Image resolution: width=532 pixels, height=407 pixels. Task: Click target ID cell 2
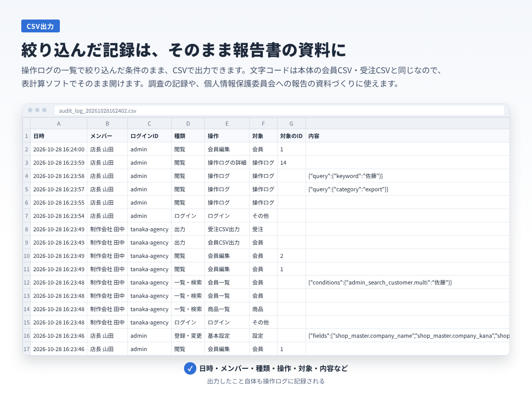pos(291,256)
